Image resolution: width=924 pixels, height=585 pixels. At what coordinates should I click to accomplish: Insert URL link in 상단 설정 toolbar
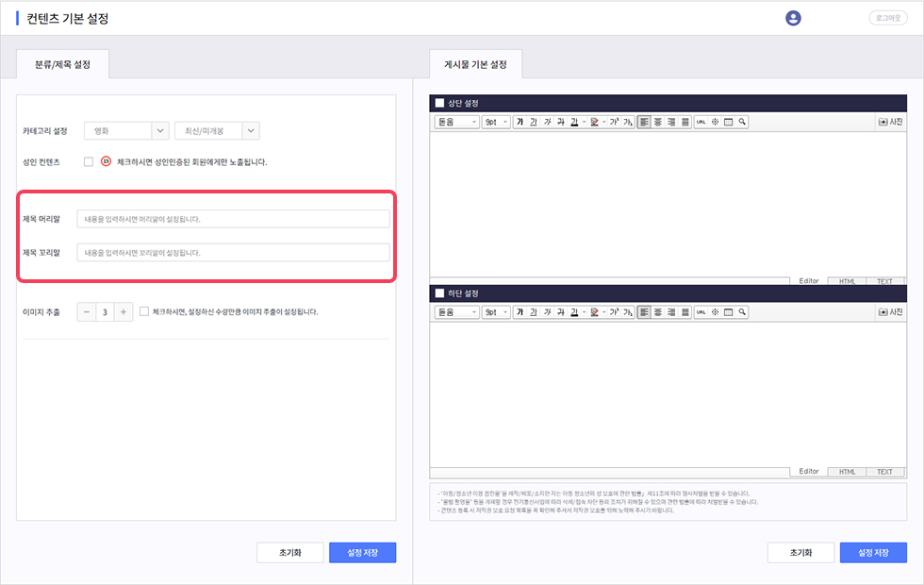pos(701,122)
